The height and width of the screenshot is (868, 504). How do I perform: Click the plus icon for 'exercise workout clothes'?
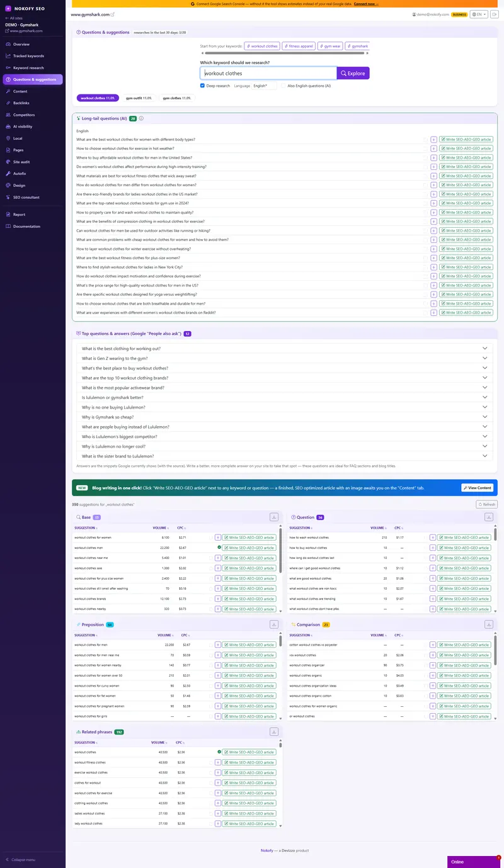coord(218,772)
